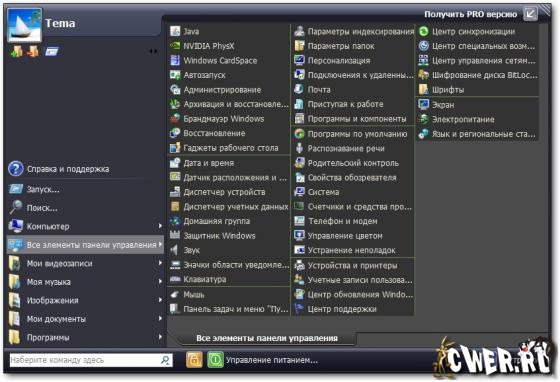Select Система in control panel list

click(x=353, y=192)
